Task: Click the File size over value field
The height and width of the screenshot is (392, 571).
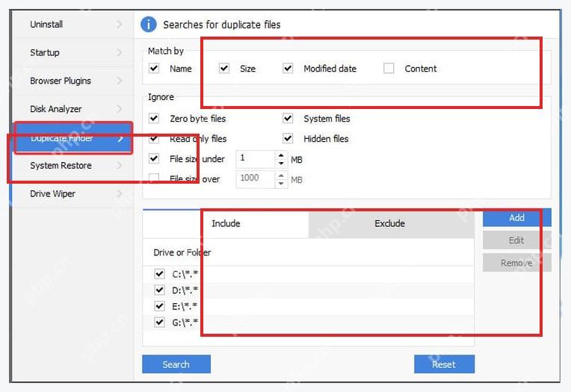Action: (256, 179)
